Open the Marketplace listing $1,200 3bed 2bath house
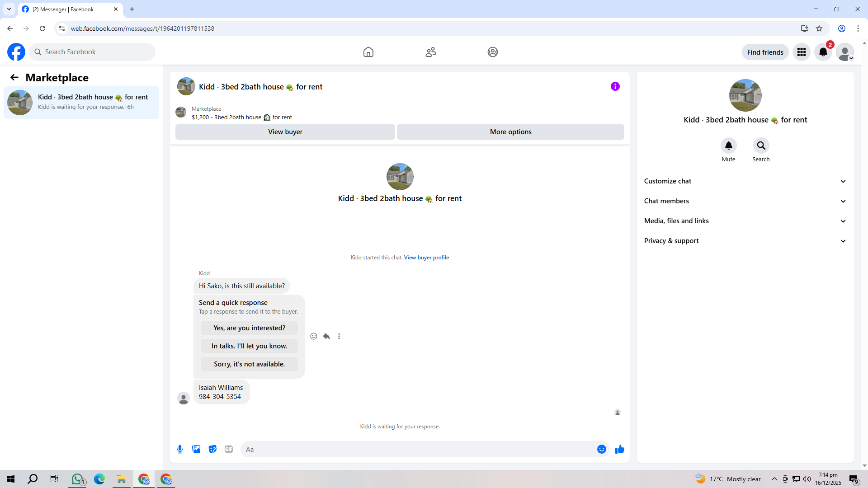 coord(242,117)
